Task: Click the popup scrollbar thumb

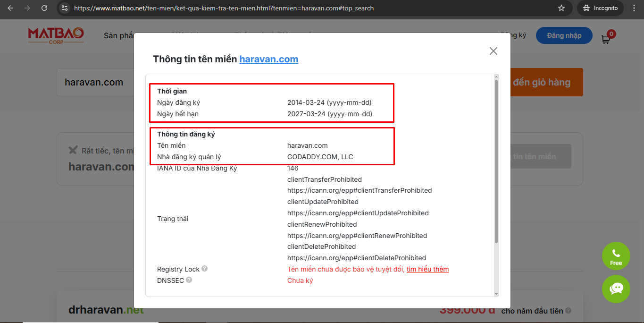Action: pyautogui.click(x=496, y=161)
